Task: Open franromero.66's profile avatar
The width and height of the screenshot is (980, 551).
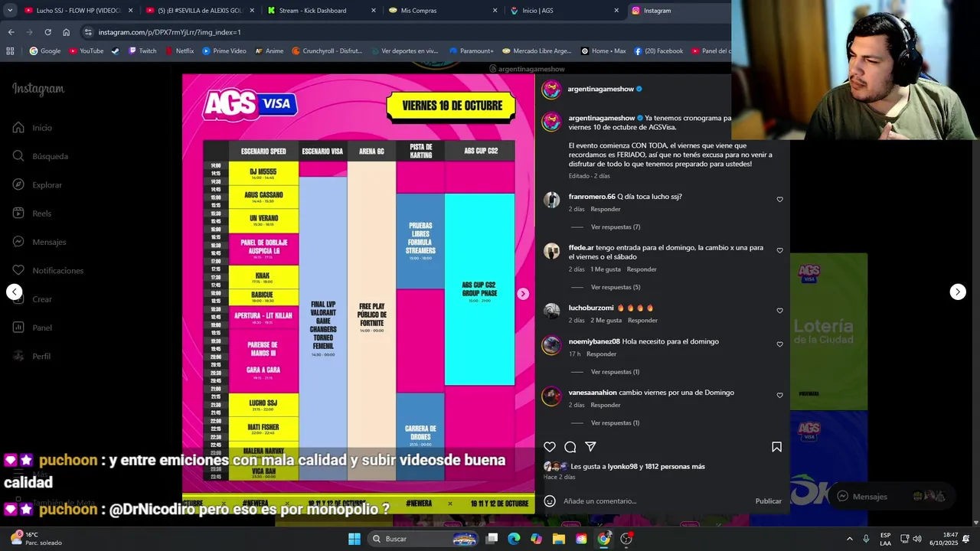Action: pyautogui.click(x=551, y=201)
